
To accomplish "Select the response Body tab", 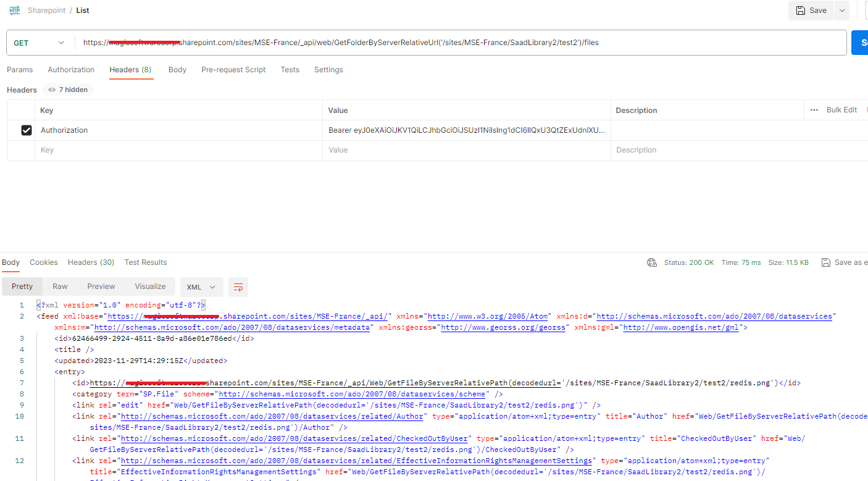I will click(10, 262).
